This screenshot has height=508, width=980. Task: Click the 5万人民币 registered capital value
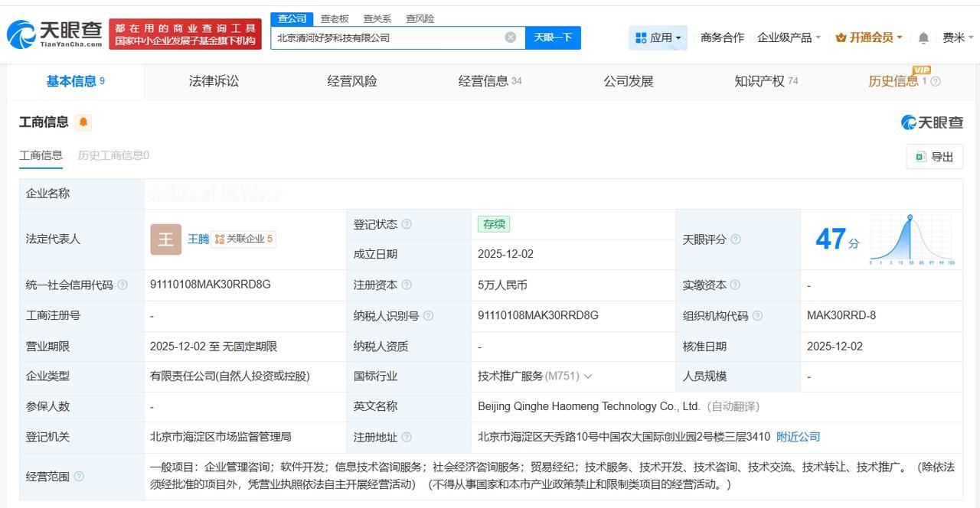502,285
